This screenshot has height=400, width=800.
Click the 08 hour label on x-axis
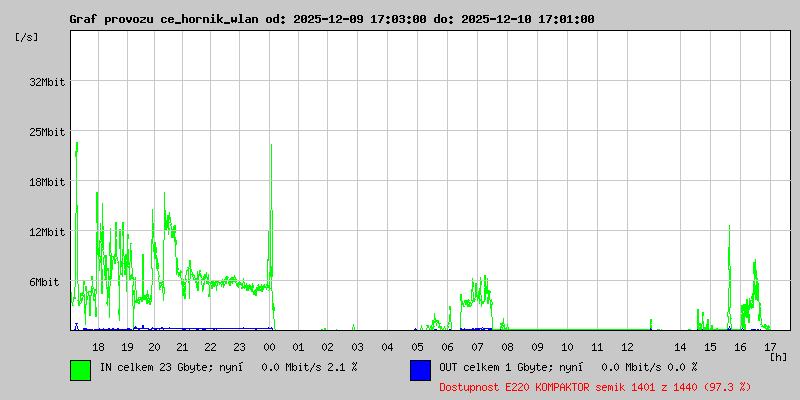[x=507, y=347]
